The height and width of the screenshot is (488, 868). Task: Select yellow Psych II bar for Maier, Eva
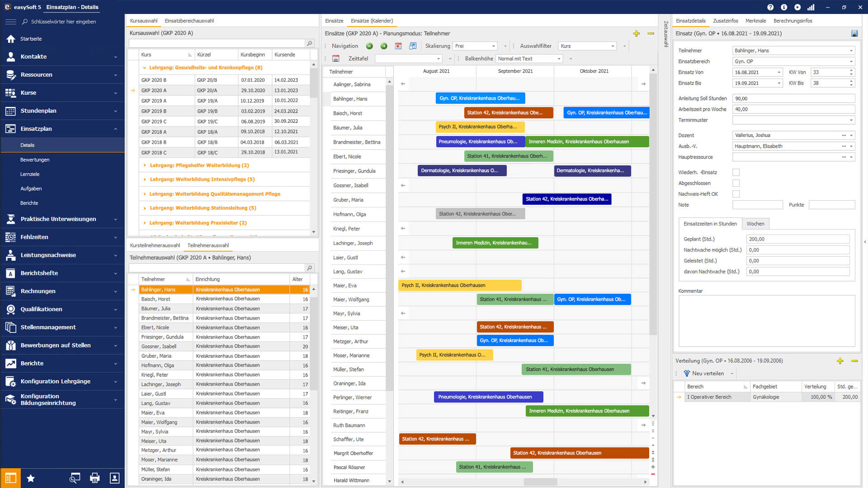tap(460, 285)
